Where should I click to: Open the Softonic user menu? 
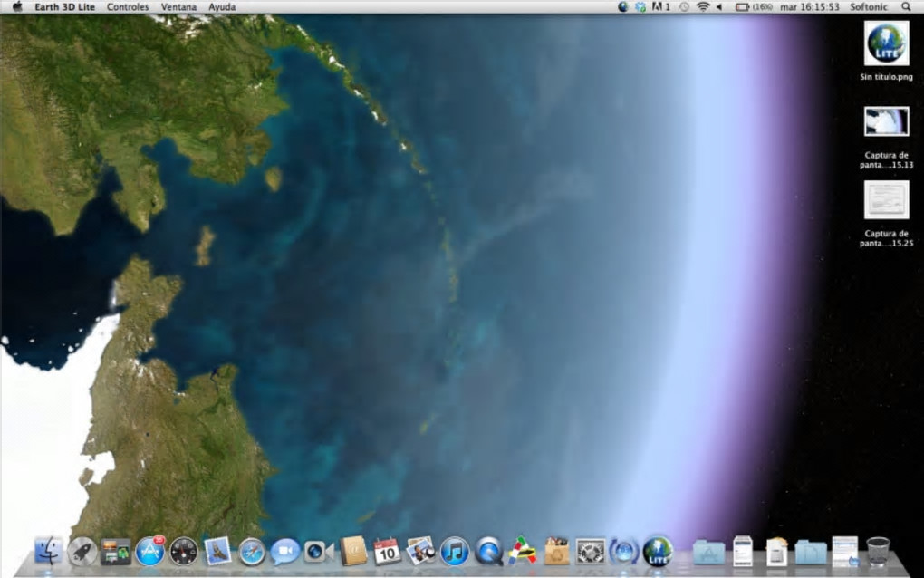tap(868, 7)
